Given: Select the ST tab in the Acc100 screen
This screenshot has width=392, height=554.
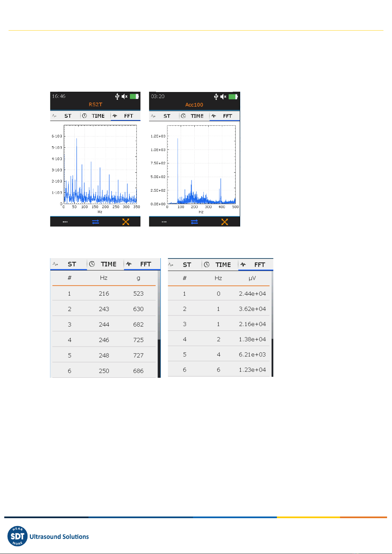Looking at the screenshot, I should [x=164, y=116].
